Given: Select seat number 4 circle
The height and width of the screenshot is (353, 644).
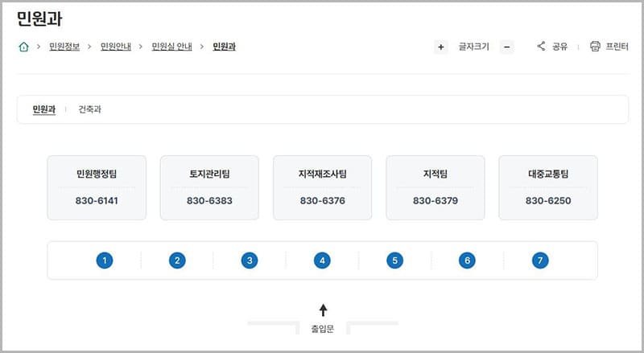Looking at the screenshot, I should point(322,261).
